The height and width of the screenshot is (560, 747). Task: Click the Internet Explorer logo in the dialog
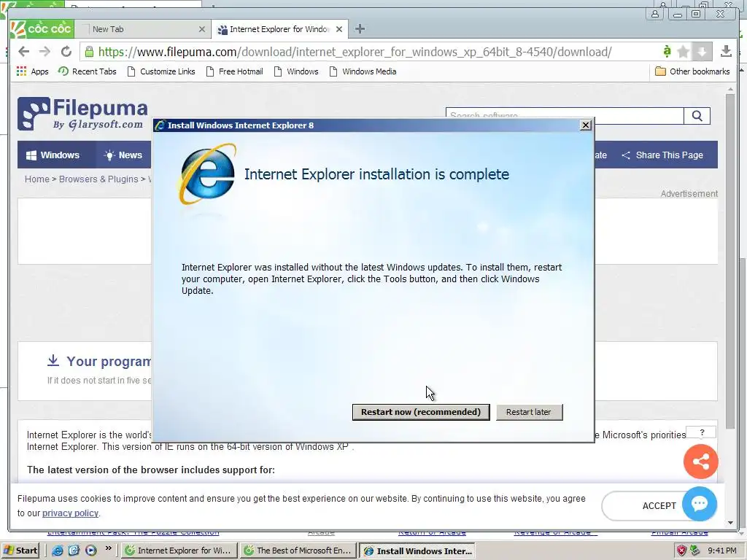(x=207, y=174)
